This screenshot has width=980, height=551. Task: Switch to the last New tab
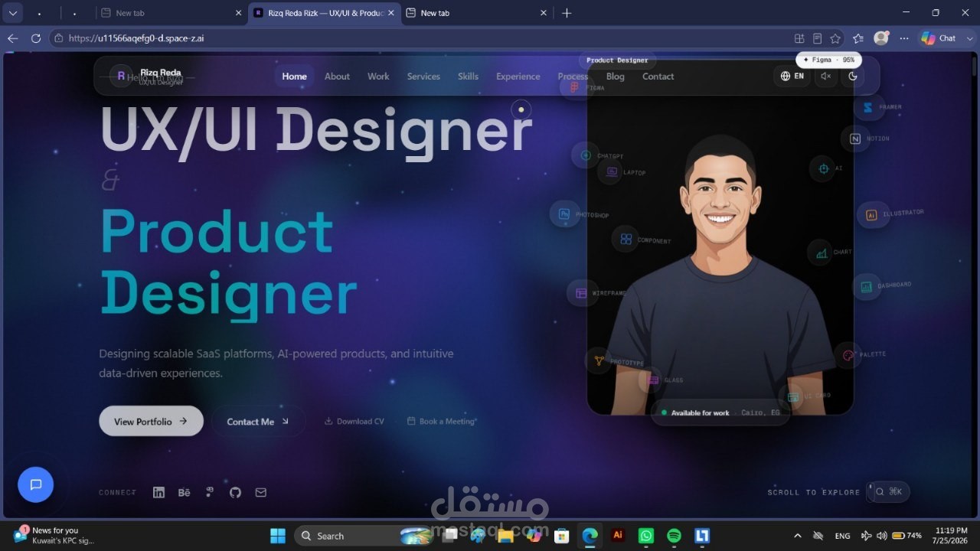(x=476, y=13)
